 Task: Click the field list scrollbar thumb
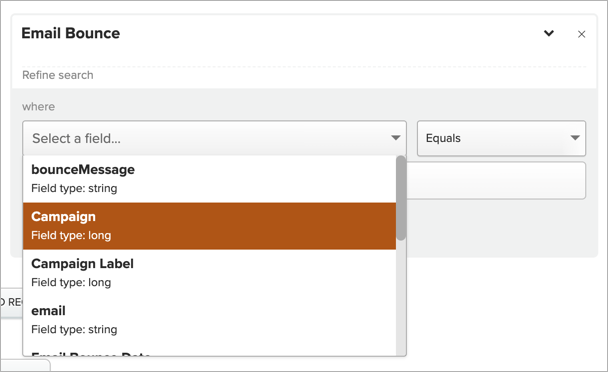click(x=401, y=198)
